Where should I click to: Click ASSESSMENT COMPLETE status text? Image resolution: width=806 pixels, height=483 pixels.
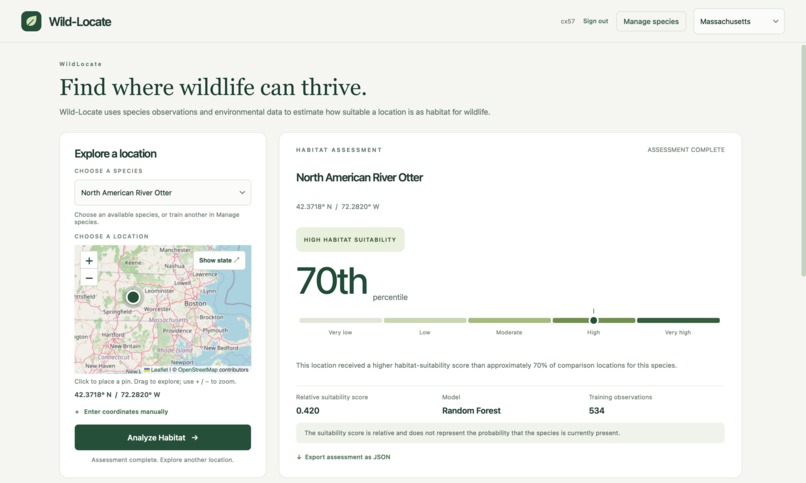tap(686, 150)
